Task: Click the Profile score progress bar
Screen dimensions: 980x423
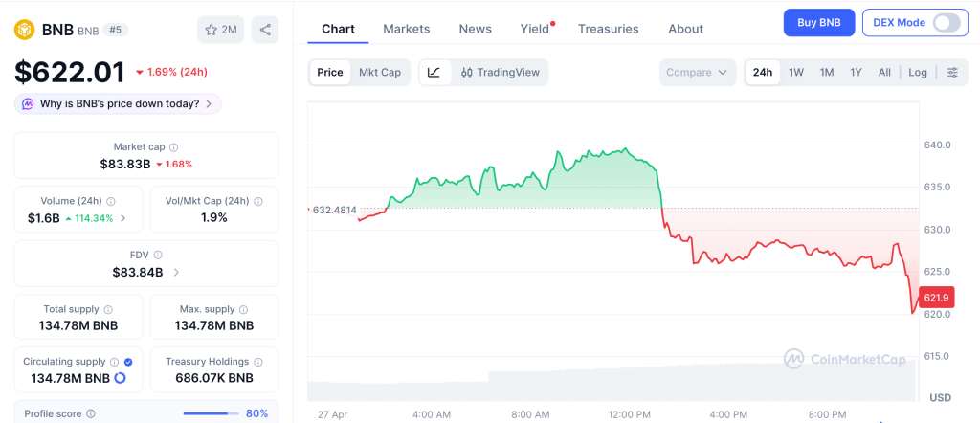Action: point(211,413)
